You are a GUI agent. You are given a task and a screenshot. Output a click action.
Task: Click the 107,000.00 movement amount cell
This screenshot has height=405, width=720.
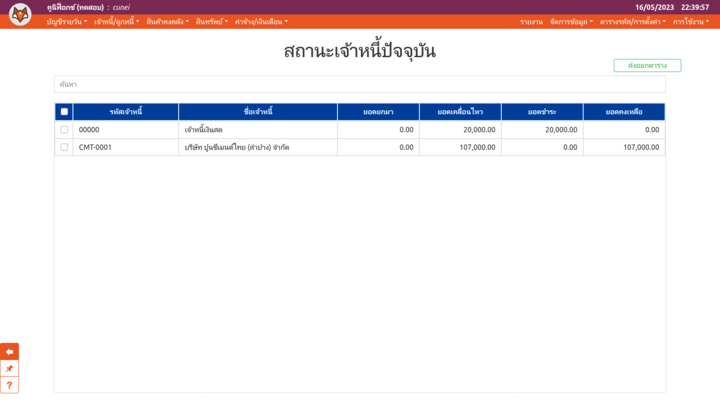461,147
